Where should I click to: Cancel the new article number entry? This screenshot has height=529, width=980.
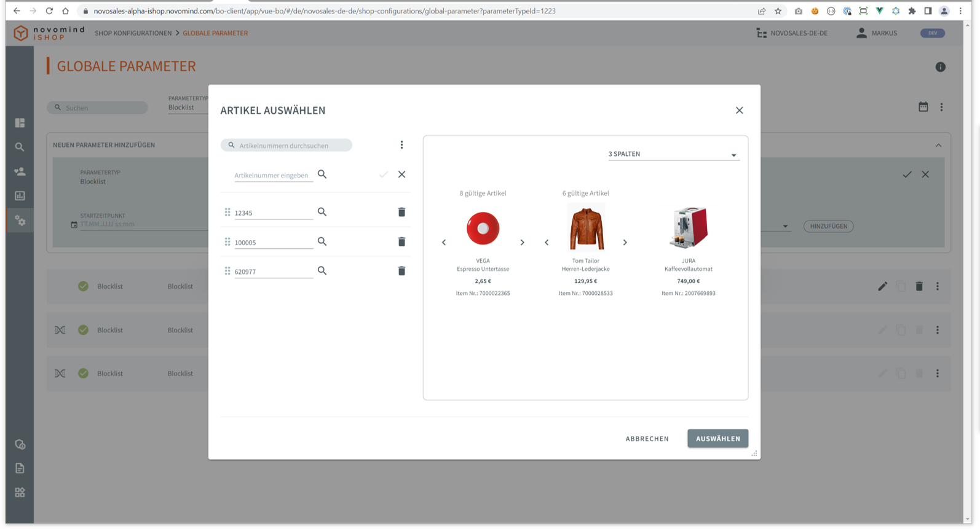click(x=401, y=174)
